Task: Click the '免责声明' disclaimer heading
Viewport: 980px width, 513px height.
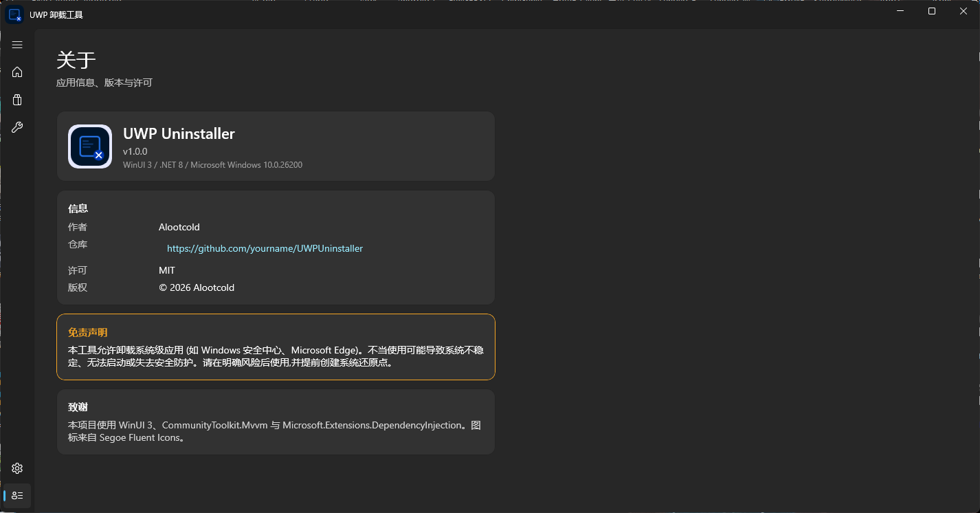Action: 88,332
